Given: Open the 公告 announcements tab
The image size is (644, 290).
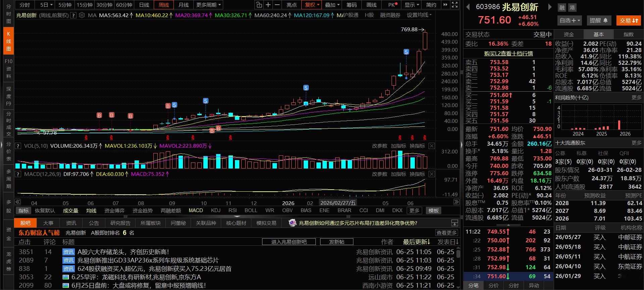Looking at the screenshot, I should tap(94, 223).
